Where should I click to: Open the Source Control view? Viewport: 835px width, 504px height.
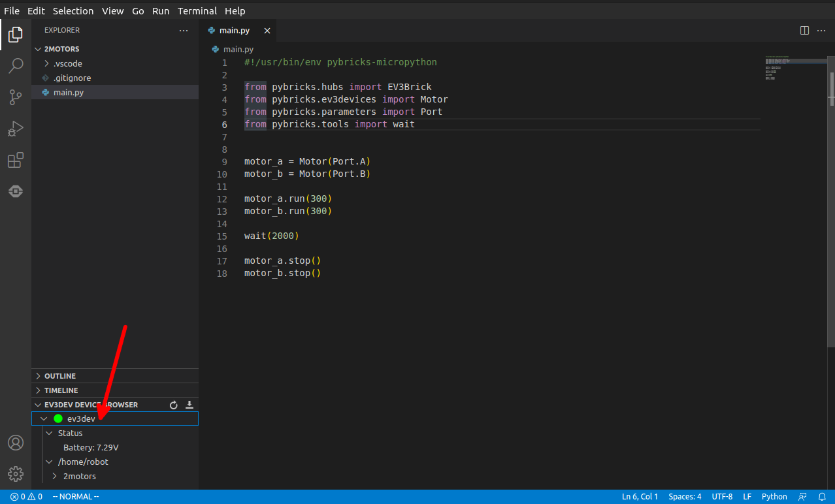coord(16,97)
